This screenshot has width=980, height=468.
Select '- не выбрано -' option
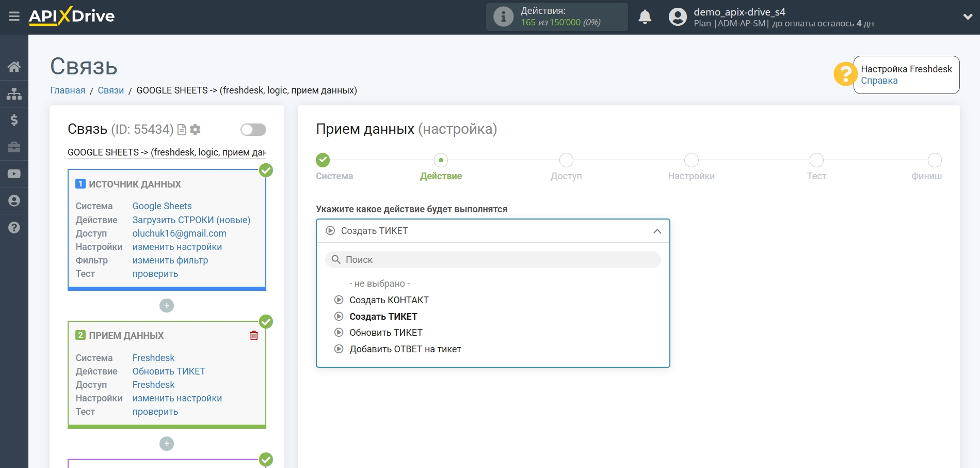pyautogui.click(x=380, y=284)
